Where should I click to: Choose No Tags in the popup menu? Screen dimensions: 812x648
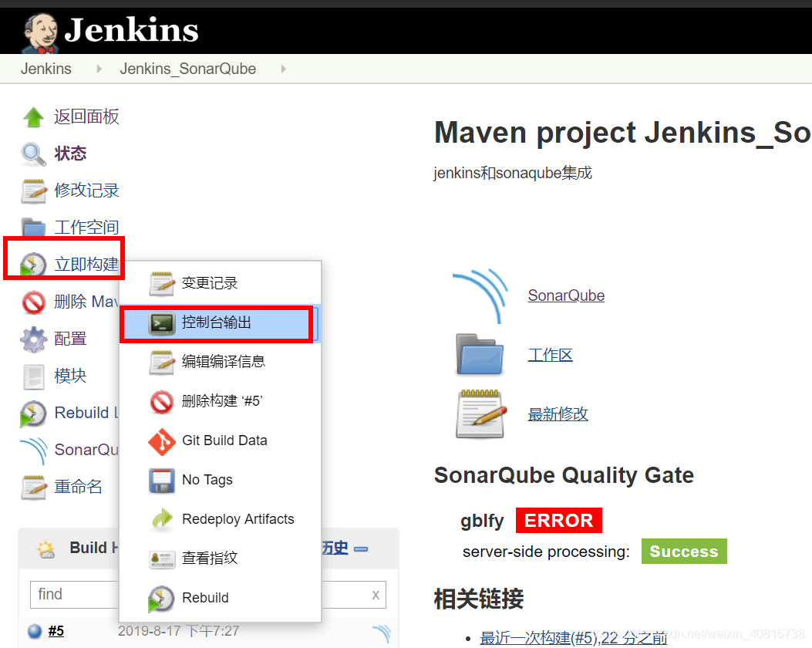207,480
